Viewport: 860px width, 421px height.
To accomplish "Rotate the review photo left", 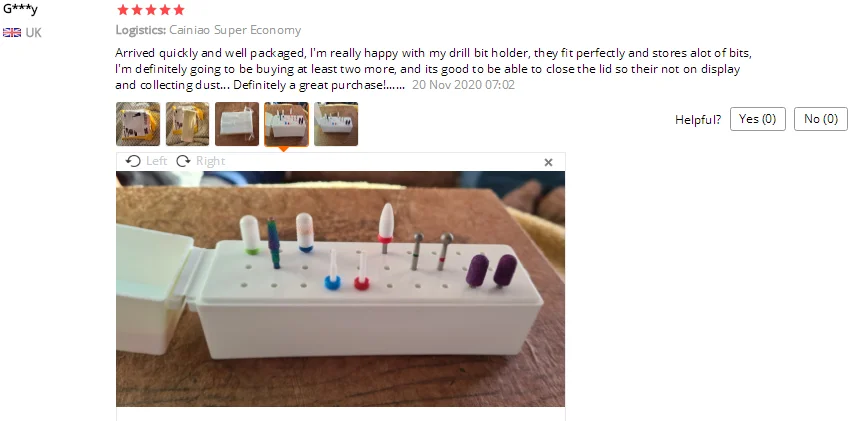I will point(146,161).
